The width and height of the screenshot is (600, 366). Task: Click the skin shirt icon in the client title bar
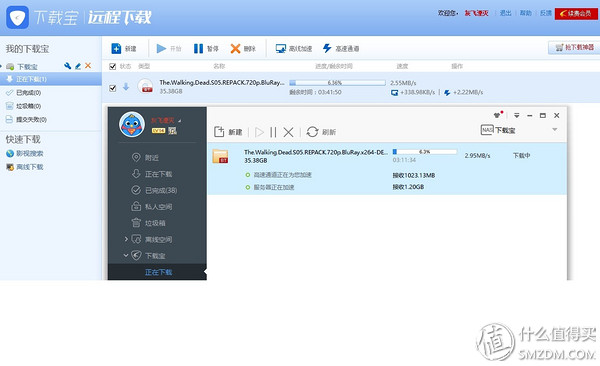click(497, 115)
